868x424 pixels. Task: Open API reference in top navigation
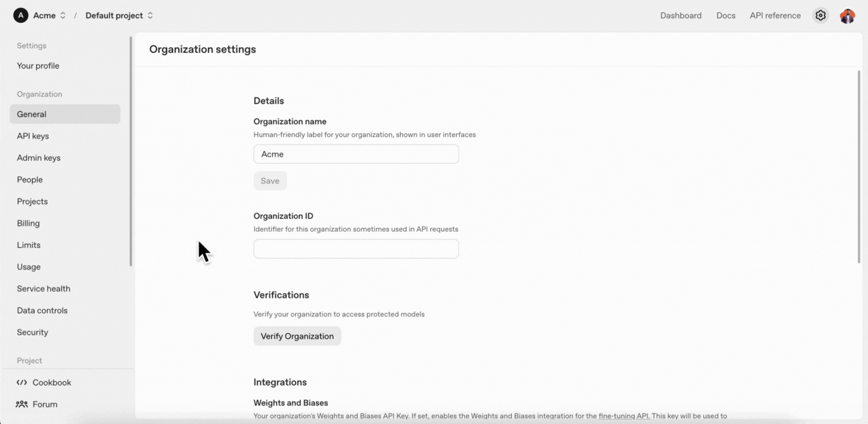pyautogui.click(x=775, y=15)
